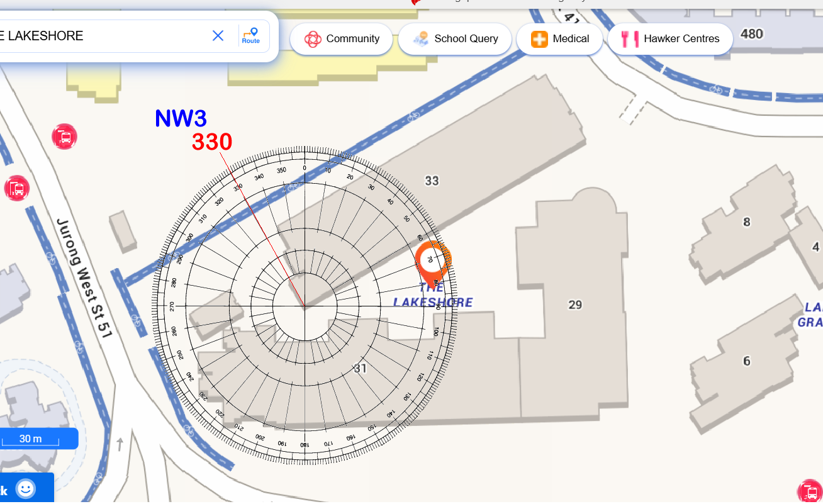Select the bus stop marker in bottom-right corner
823x504 pixels.
pos(809,491)
